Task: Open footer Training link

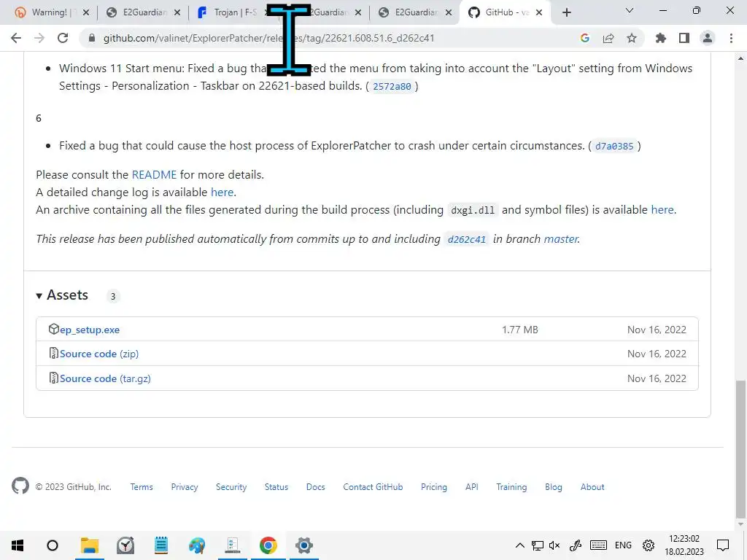Action: (511, 487)
